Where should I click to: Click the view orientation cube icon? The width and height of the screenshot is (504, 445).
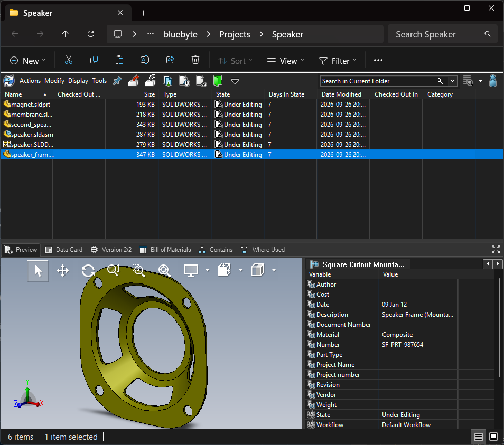225,270
